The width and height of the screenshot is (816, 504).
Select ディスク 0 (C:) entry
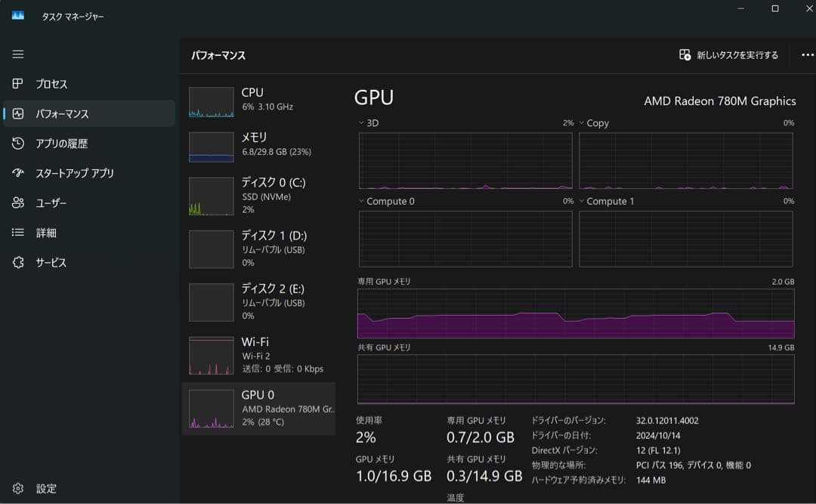(257, 196)
